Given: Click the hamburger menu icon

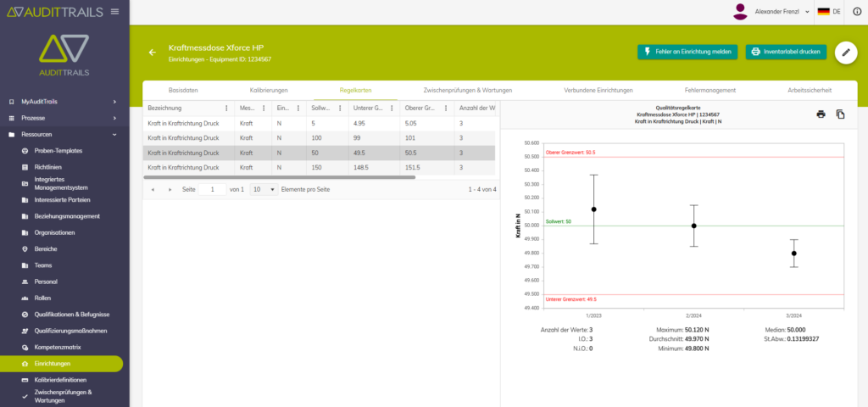Looking at the screenshot, I should [114, 12].
